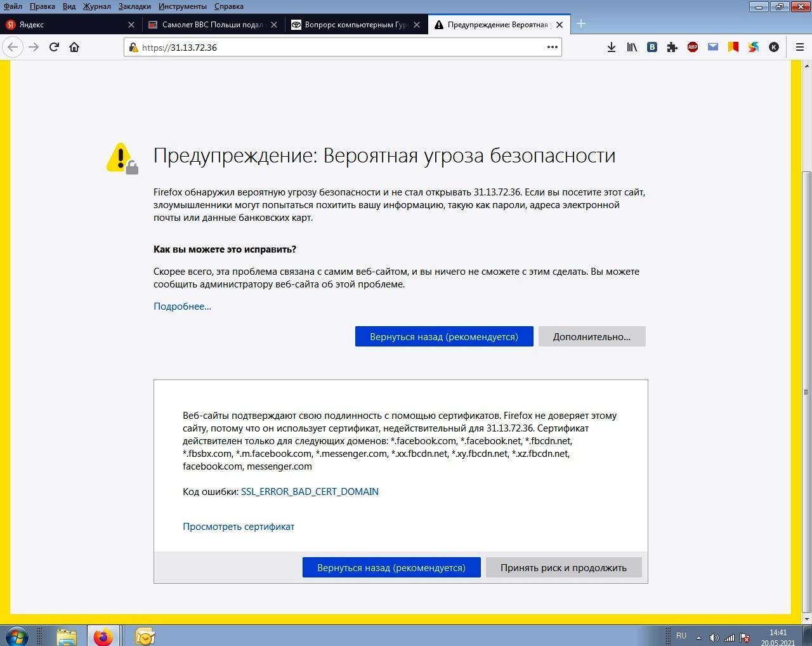
Task: Open Windows Explorer from taskbar
Action: pyautogui.click(x=66, y=636)
